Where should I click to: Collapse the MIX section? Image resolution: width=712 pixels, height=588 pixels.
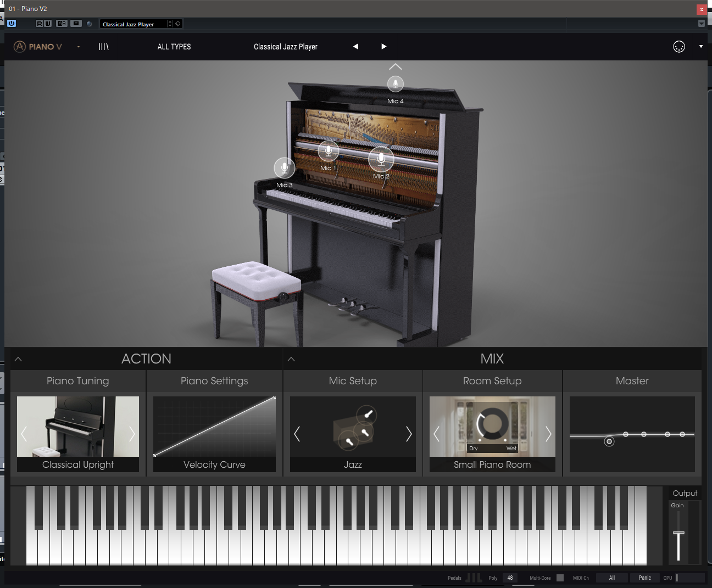[x=291, y=359]
